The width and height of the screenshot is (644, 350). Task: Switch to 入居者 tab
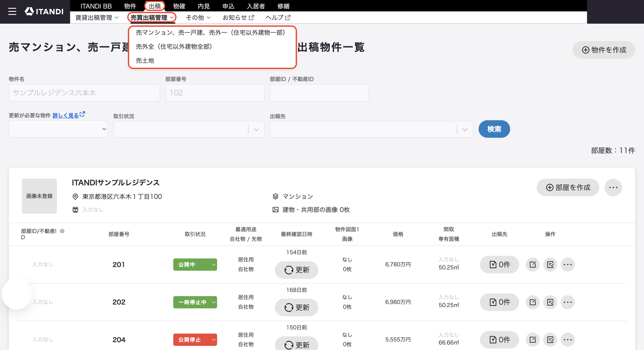(x=256, y=6)
